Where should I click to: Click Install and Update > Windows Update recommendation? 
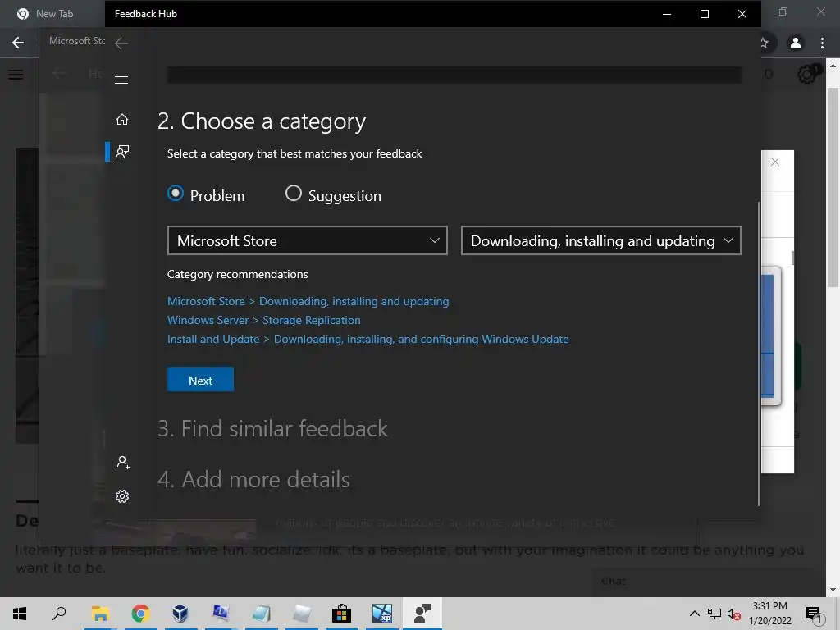tap(368, 339)
